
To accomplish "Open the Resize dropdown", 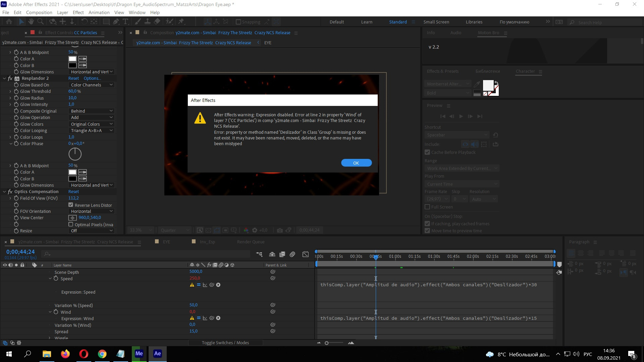I will click(x=91, y=231).
